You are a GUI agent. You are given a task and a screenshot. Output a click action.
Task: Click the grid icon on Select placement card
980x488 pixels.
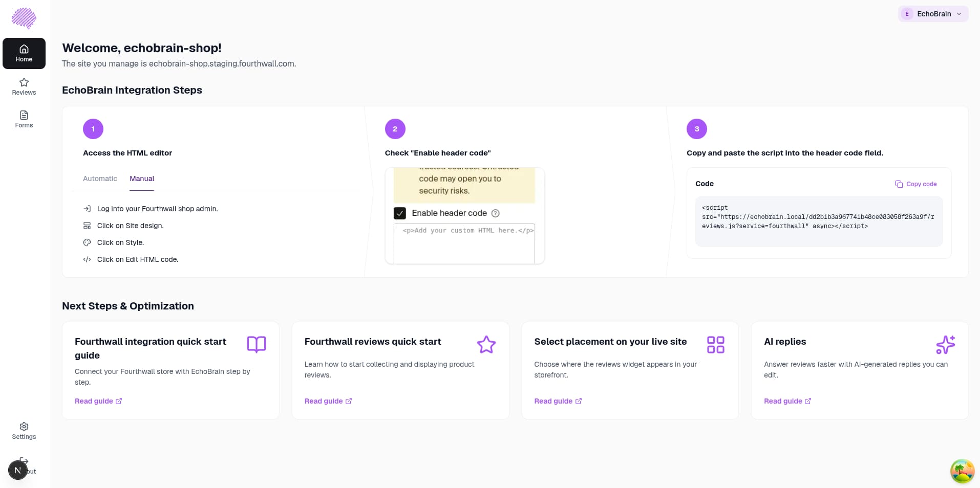(716, 345)
